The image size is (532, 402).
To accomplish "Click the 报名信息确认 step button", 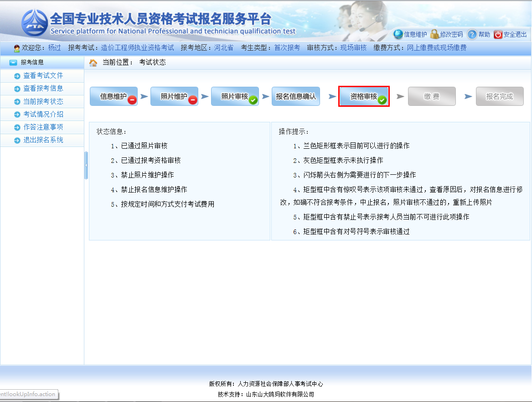I will pos(295,96).
